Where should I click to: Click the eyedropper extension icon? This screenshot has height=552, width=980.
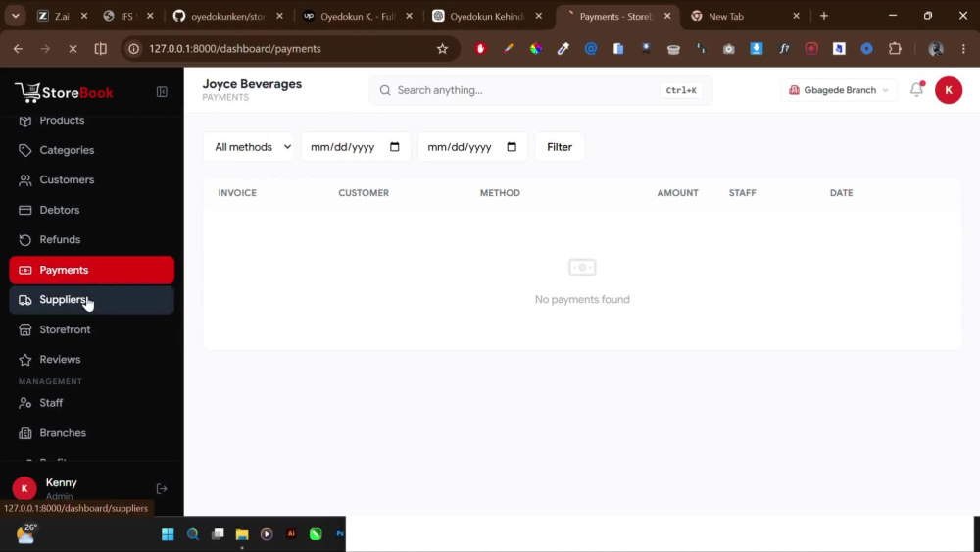click(563, 49)
